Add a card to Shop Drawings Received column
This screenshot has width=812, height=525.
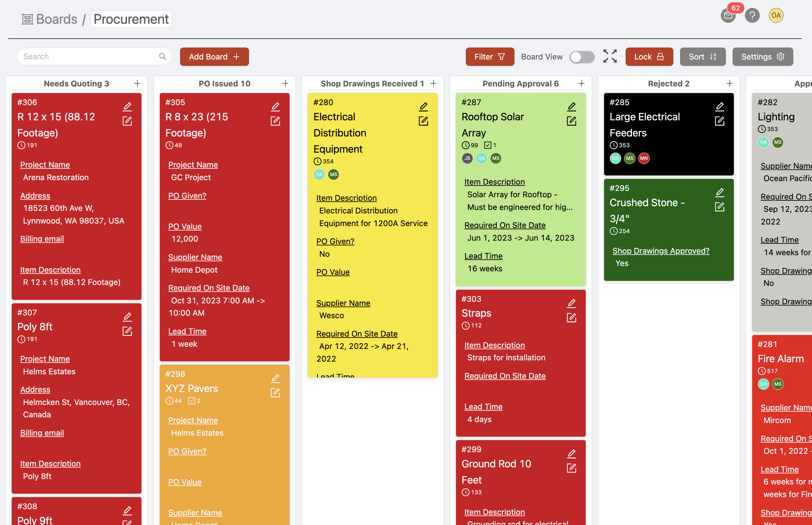433,84
